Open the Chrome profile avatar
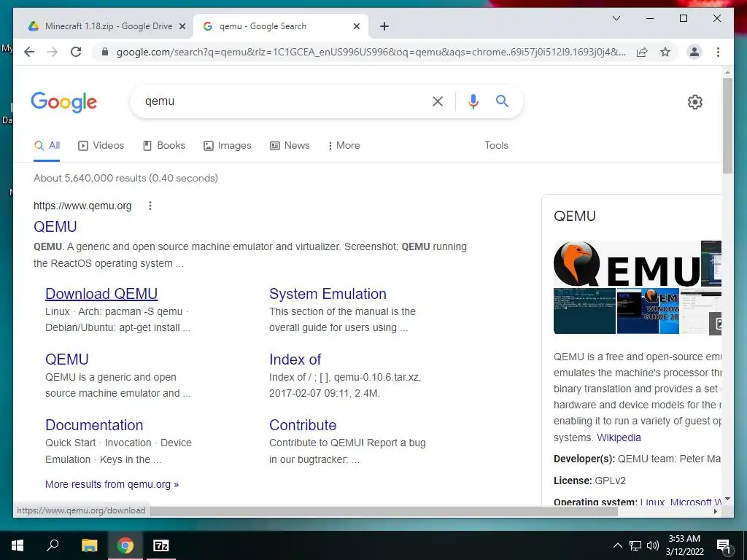The image size is (747, 560). pos(694,52)
